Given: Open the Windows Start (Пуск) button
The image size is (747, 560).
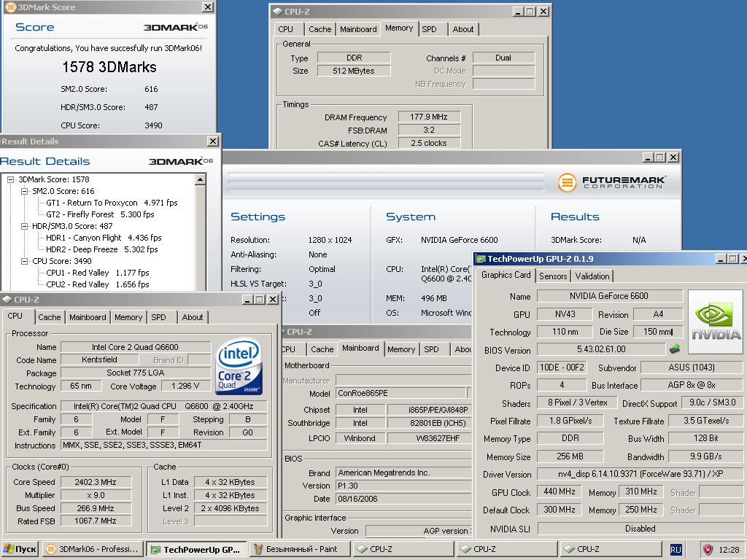Looking at the screenshot, I should 20,549.
